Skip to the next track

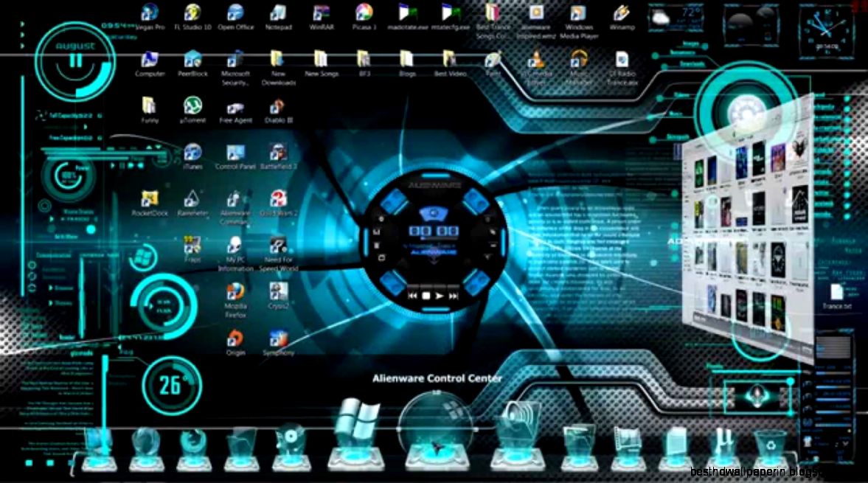point(454,296)
